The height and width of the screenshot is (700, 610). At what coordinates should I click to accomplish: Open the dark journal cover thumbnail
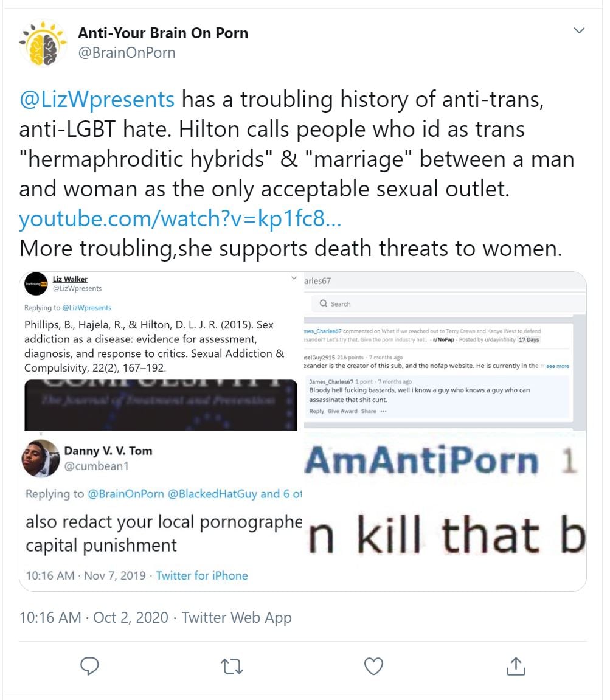(x=161, y=405)
